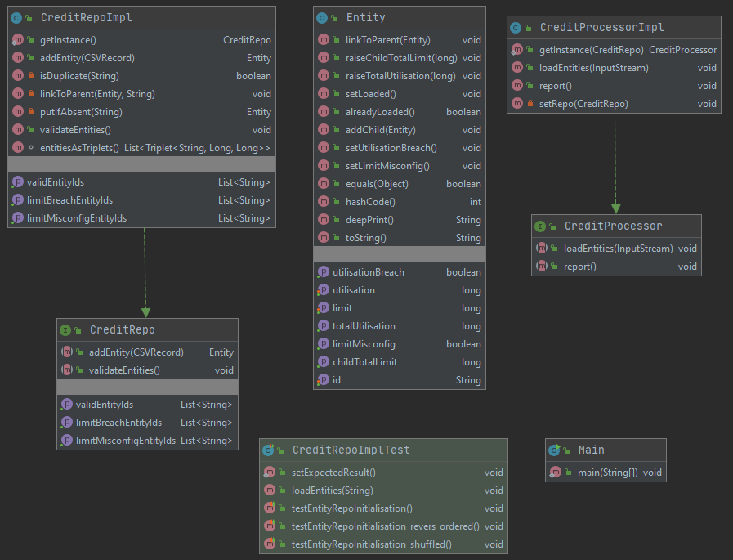Click abstract method icon beside report() in CreditProcessor

point(541,267)
